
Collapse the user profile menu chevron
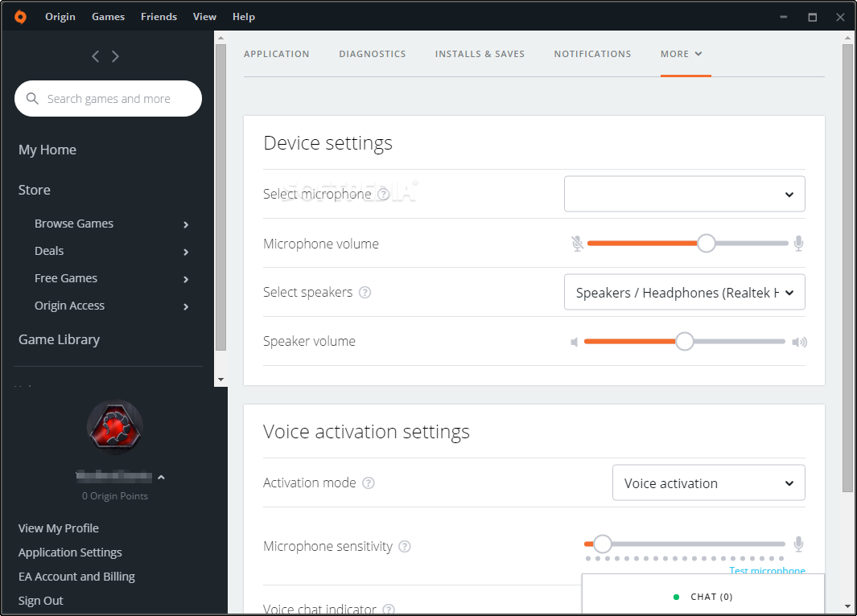[x=161, y=478]
